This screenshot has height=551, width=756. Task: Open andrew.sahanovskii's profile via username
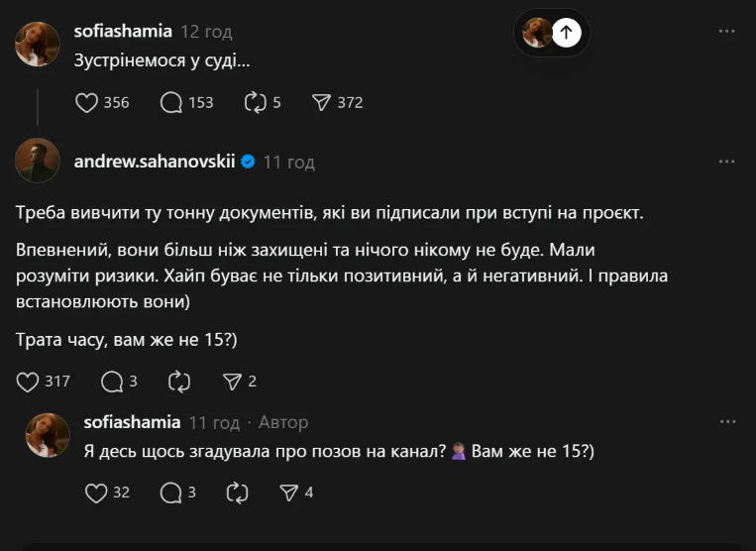pyautogui.click(x=155, y=162)
